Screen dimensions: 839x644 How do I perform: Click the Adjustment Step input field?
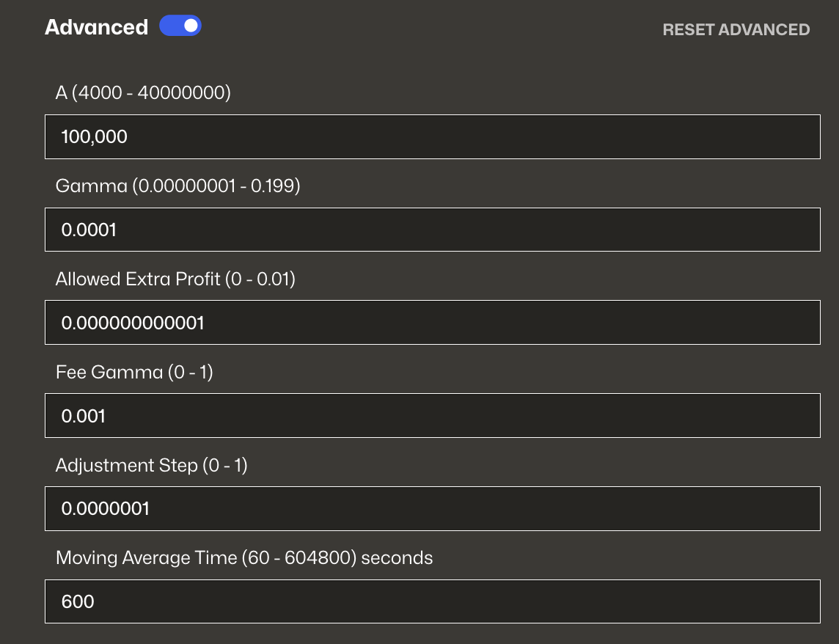(x=432, y=508)
